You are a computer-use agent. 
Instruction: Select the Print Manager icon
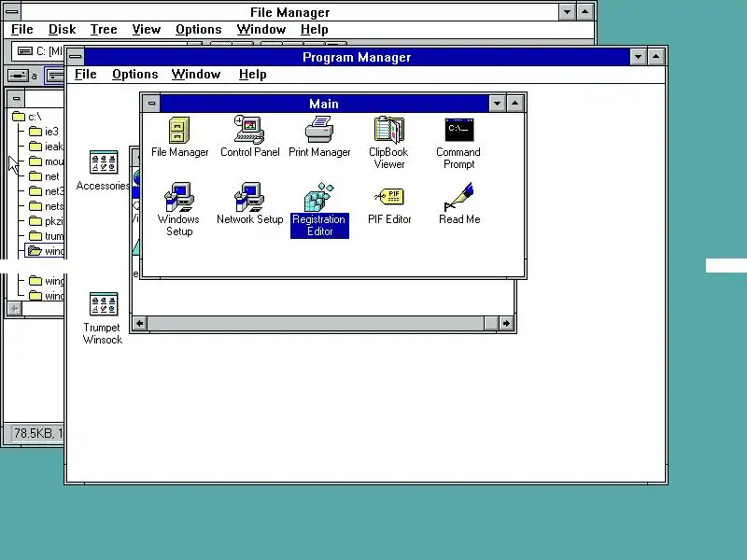pyautogui.click(x=319, y=136)
